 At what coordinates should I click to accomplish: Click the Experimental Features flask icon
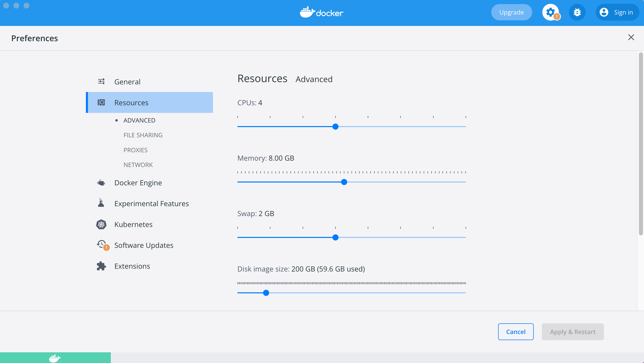[101, 203]
